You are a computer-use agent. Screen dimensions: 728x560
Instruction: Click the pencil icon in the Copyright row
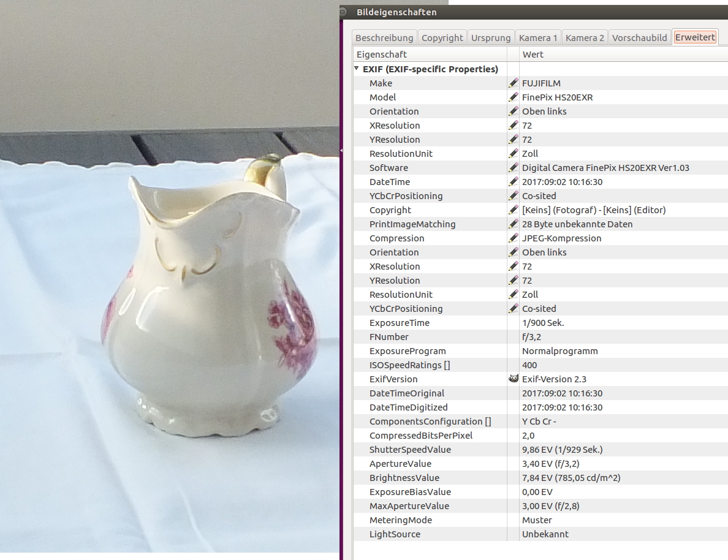coord(513,210)
